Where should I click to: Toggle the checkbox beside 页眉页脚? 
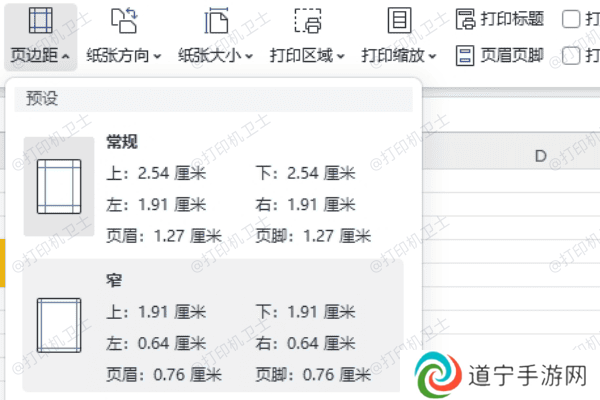point(571,56)
